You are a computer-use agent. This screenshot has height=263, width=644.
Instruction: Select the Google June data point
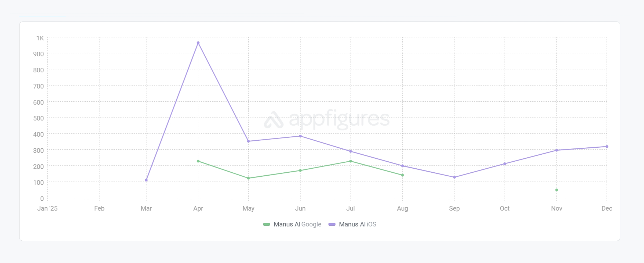click(x=300, y=170)
